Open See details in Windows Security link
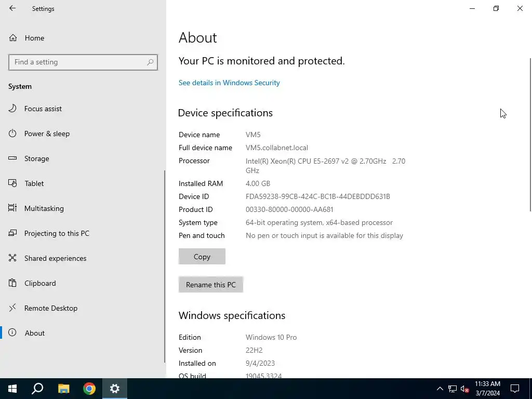This screenshot has width=532, height=399. 229,83
